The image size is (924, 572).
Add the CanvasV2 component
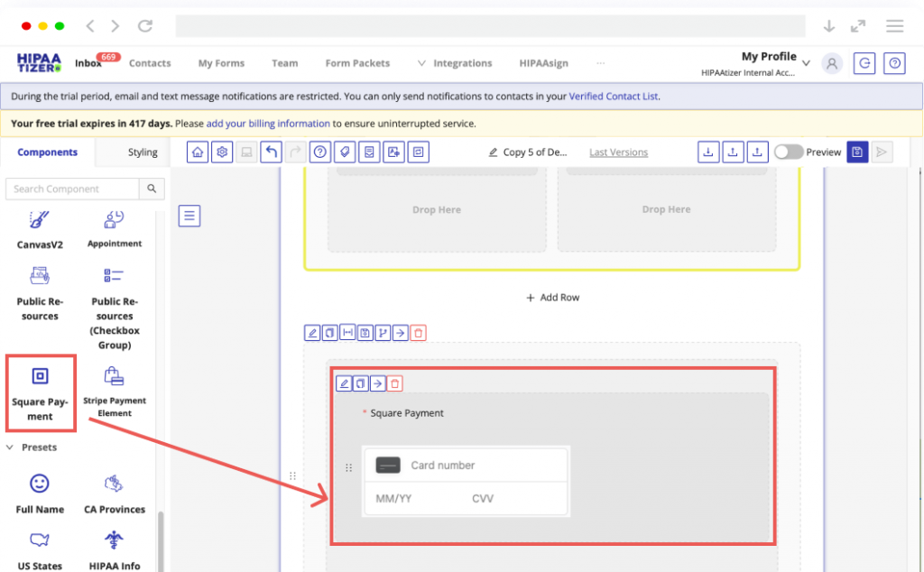40,231
